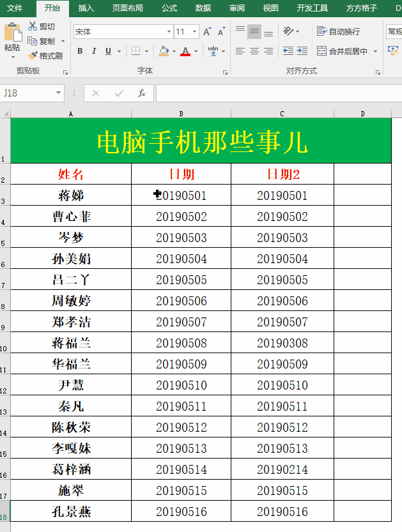This screenshot has height=532, width=402.
Task: Decrease font size with the smaller A icon
Action: point(221,32)
